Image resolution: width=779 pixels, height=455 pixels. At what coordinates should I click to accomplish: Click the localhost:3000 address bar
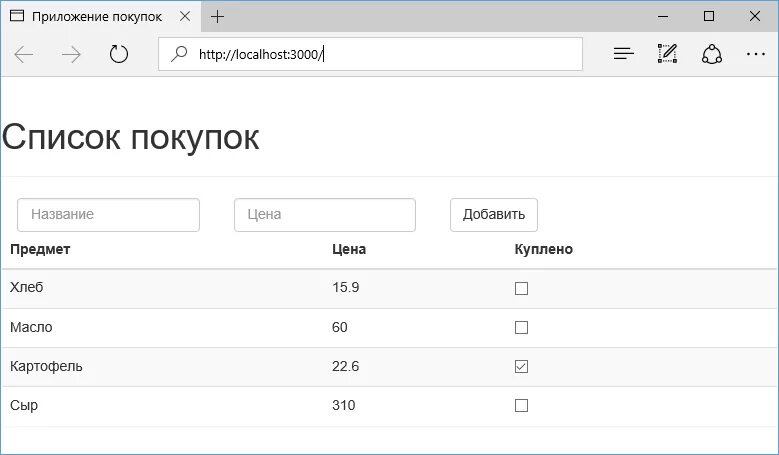coord(371,54)
